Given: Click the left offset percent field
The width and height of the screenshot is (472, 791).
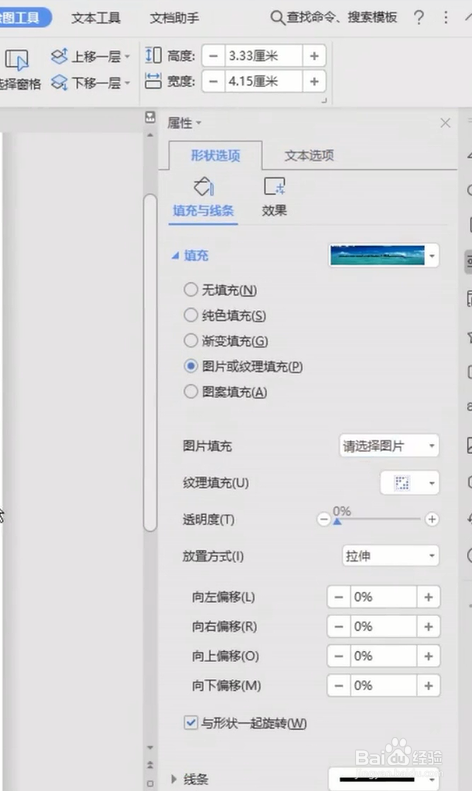Looking at the screenshot, I should pos(384,597).
